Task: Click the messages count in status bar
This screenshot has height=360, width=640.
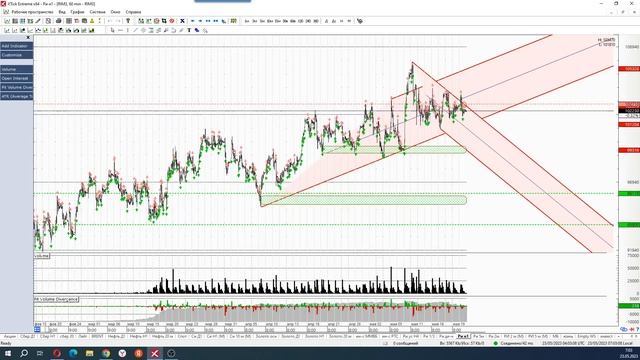Action: coord(405,343)
